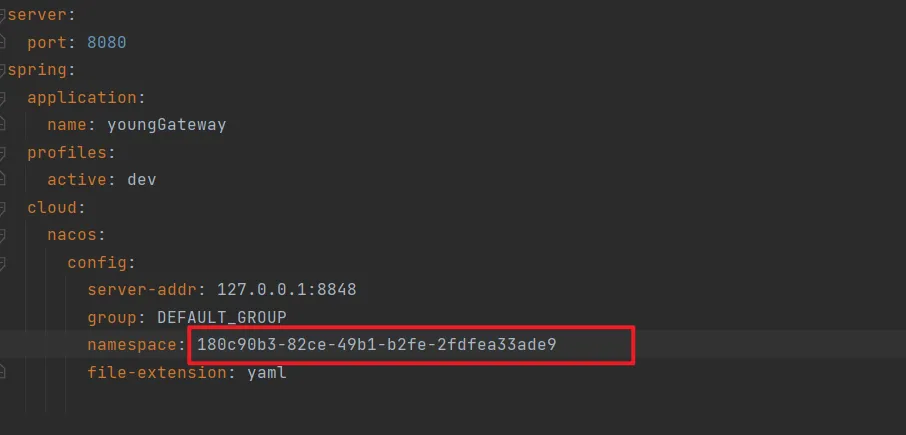Click the youngGateway application name value
906x435 pixels.
pos(166,125)
